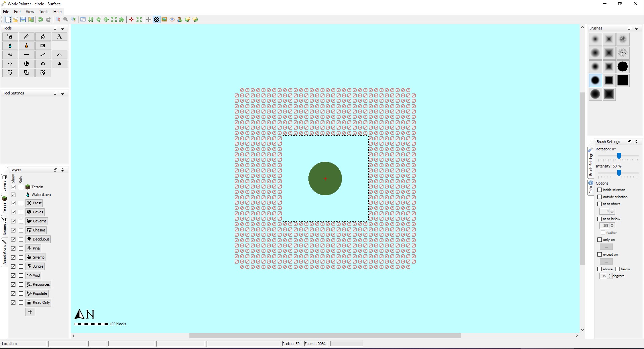This screenshot has width=644, height=349.
Task: Open a world file with the folder icon
Action: click(15, 19)
